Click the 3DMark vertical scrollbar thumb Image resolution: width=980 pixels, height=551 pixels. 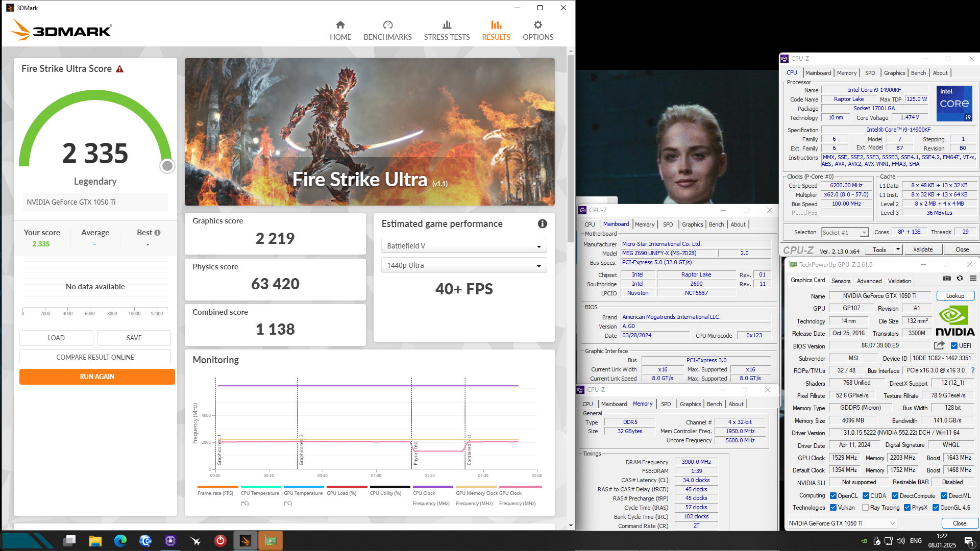click(571, 148)
